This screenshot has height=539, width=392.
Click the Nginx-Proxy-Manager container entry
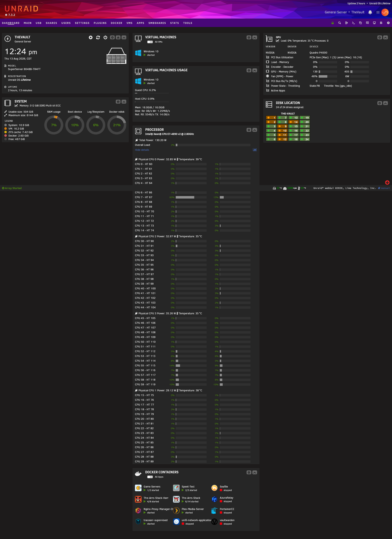point(154,511)
